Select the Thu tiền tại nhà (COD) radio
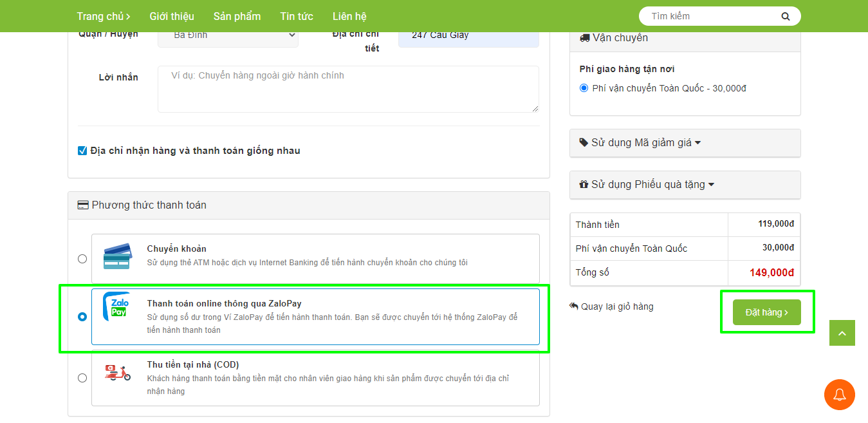The image size is (868, 423). pyautogui.click(x=82, y=378)
